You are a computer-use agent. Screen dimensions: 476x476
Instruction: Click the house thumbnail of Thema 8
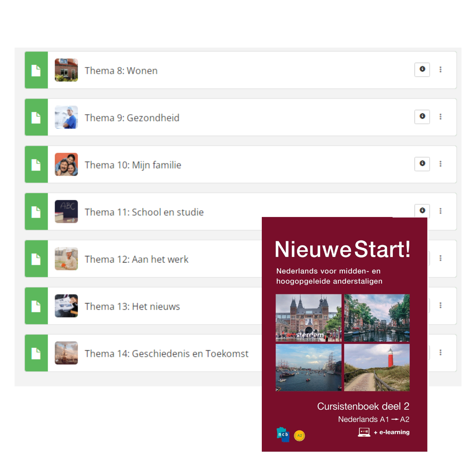pos(66,70)
